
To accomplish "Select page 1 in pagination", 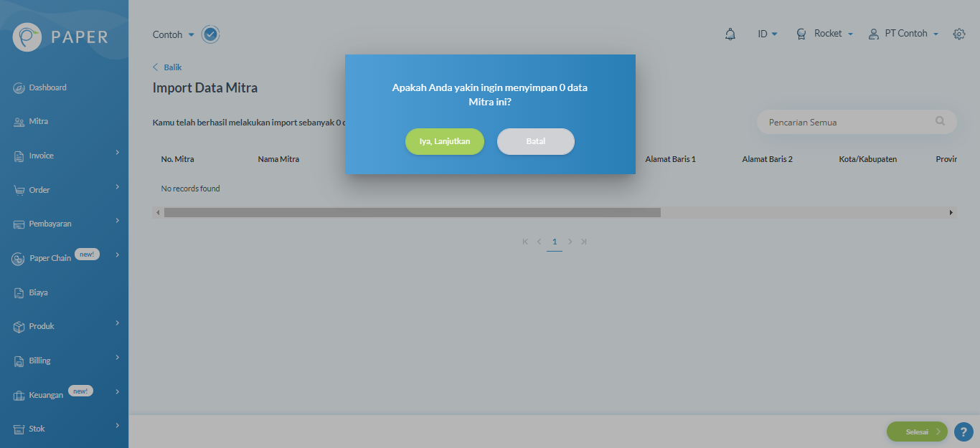I will pos(555,242).
